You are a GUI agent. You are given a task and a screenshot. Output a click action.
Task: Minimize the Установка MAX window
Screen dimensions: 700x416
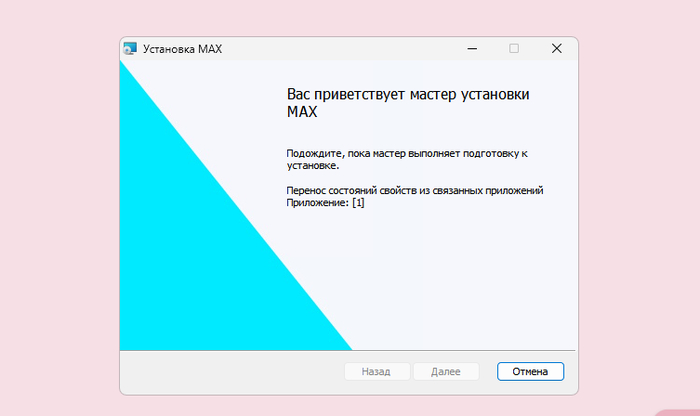472,49
